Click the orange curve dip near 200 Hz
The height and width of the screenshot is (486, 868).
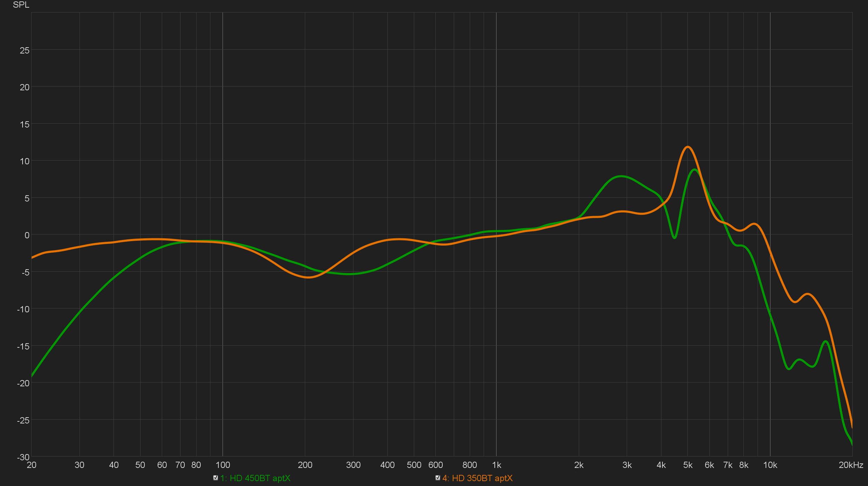(x=308, y=277)
